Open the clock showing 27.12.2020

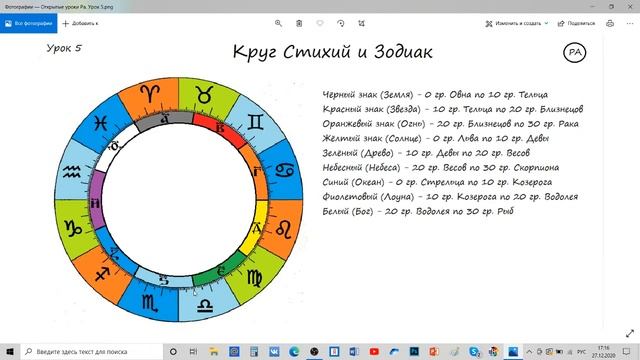[x=603, y=351]
